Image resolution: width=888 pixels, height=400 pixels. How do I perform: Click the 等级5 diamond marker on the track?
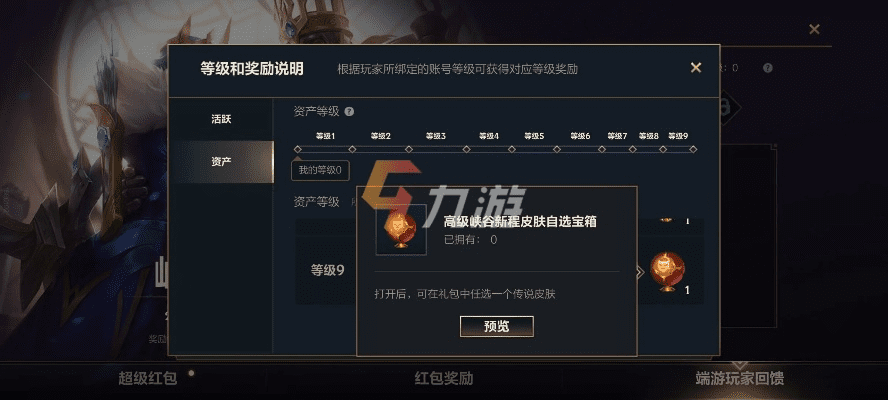[x=557, y=150]
